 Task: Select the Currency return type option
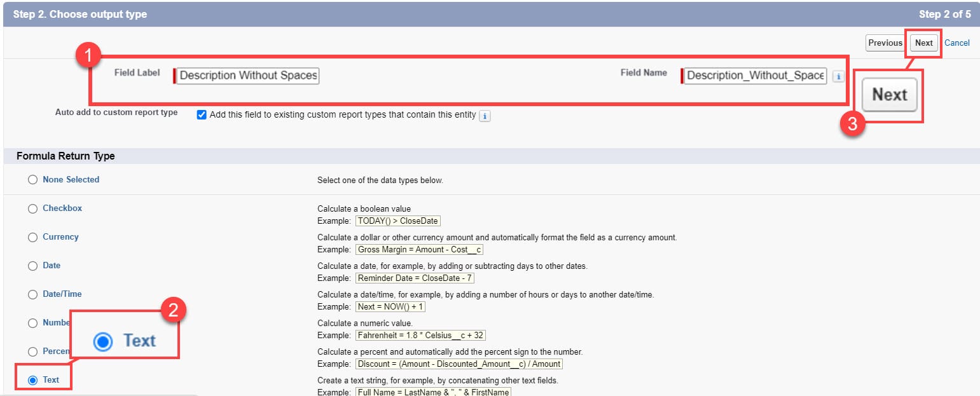click(x=32, y=236)
